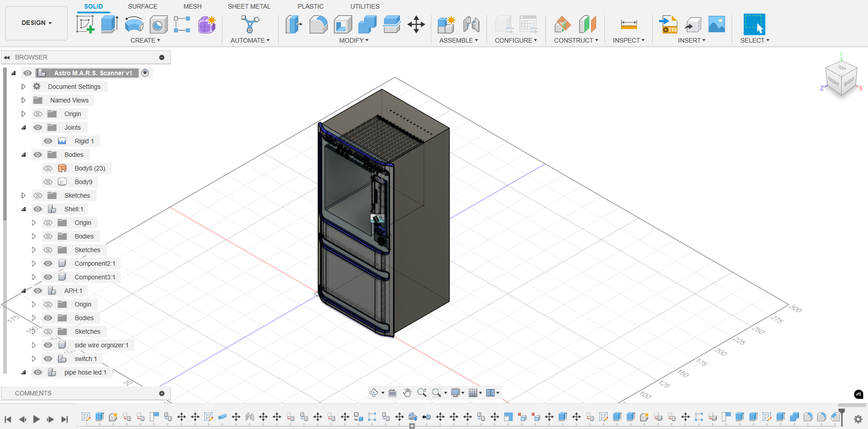
Task: Select the Move/Copy arrows tool
Action: point(416,24)
